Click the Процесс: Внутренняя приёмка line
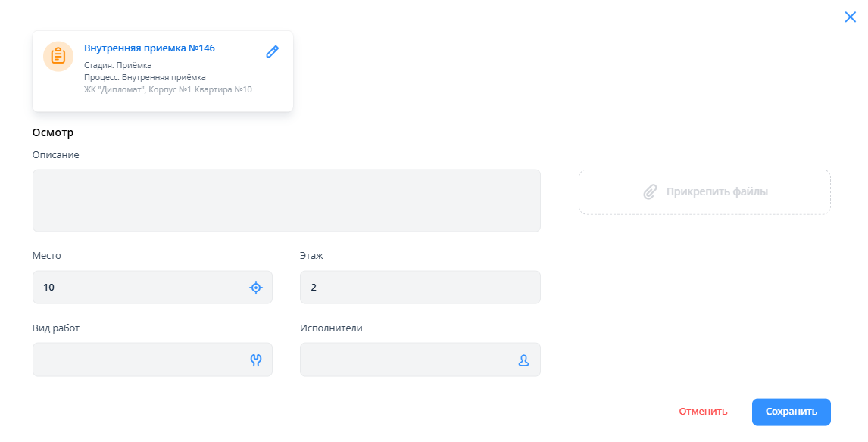The width and height of the screenshot is (868, 442). pyautogui.click(x=145, y=77)
